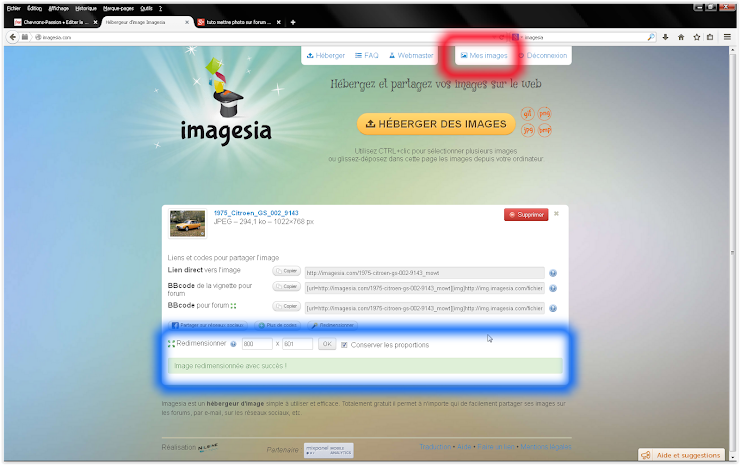The image size is (740, 465).
Task: Open the Citroen GS thumbnail image
Action: pyautogui.click(x=187, y=223)
